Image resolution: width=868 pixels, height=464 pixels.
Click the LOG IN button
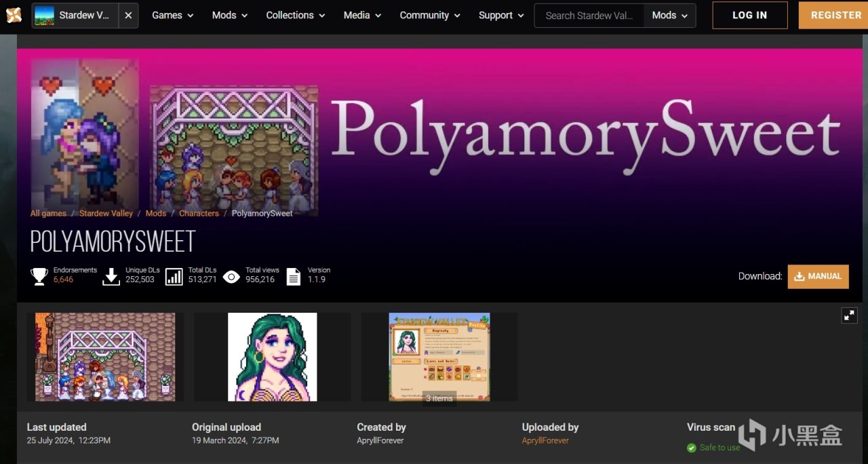pos(750,15)
